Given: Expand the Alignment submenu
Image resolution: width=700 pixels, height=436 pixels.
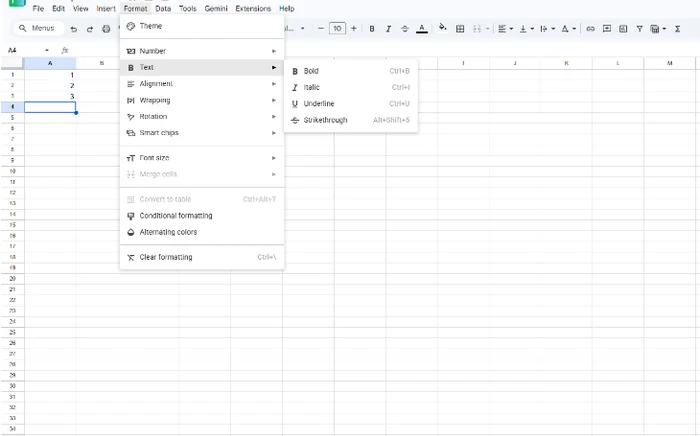Looking at the screenshot, I should (202, 84).
